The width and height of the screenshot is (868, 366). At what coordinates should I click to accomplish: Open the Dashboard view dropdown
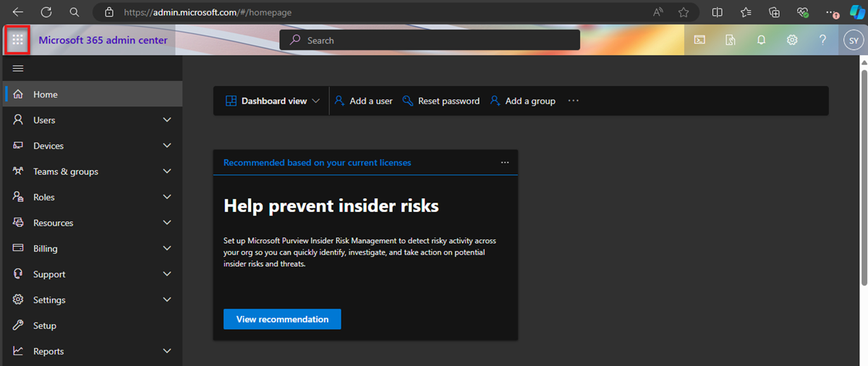pos(273,101)
